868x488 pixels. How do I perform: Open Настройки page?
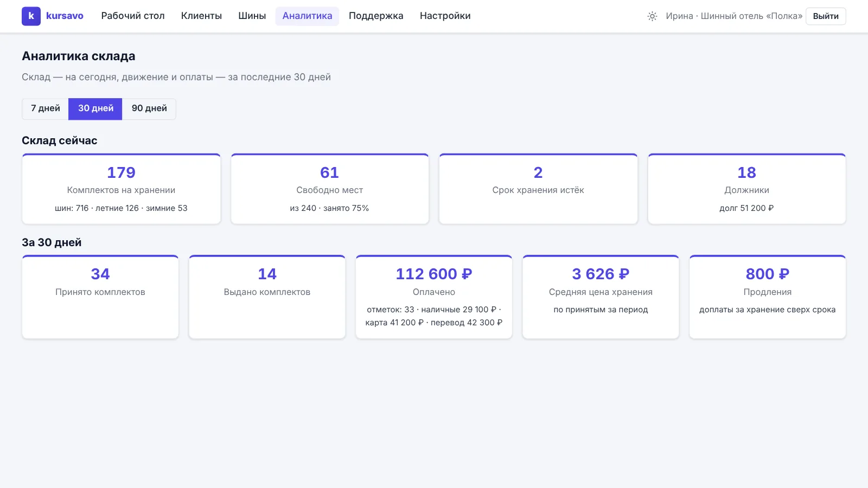[x=445, y=16]
